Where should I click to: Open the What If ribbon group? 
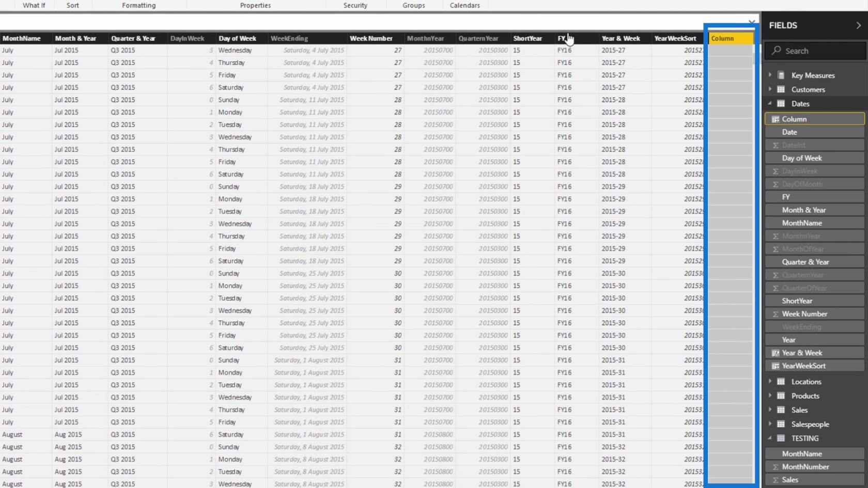tap(34, 5)
